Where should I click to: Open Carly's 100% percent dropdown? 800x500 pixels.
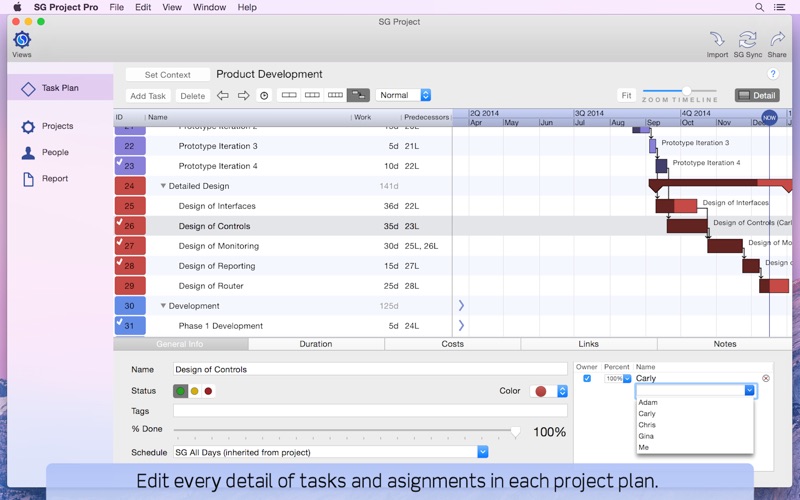click(627, 379)
